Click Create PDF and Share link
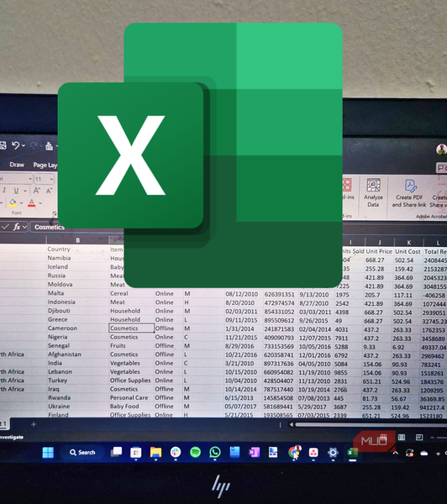This screenshot has width=447, height=504. 408,192
